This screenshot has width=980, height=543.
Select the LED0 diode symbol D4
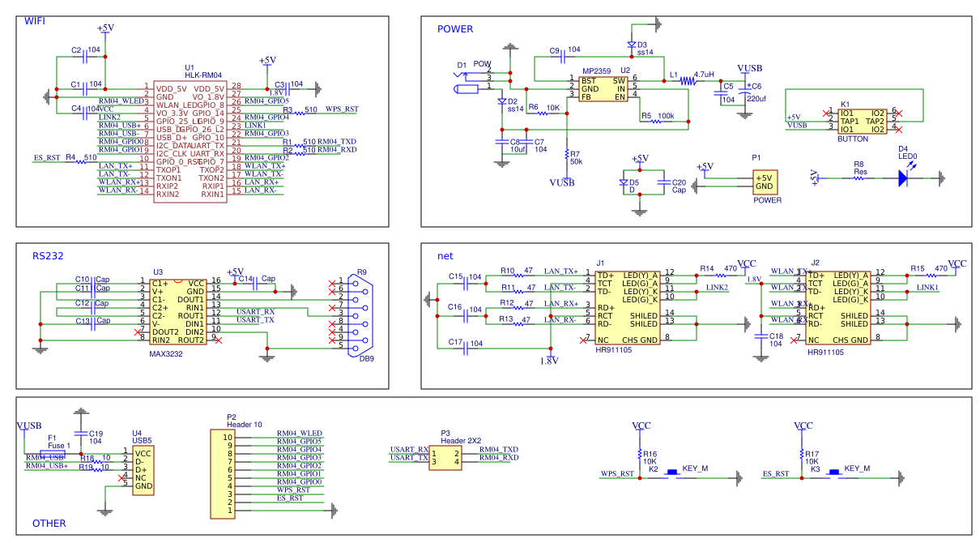(x=903, y=177)
